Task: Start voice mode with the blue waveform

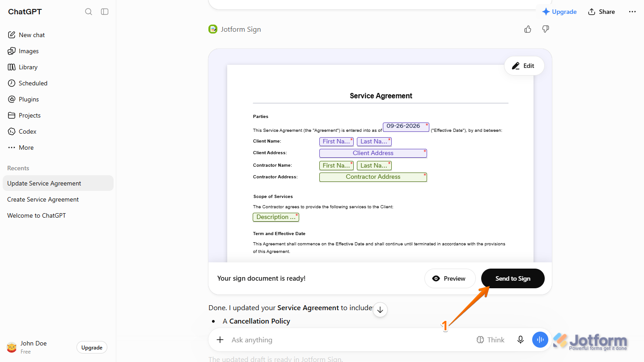Action: click(540, 340)
